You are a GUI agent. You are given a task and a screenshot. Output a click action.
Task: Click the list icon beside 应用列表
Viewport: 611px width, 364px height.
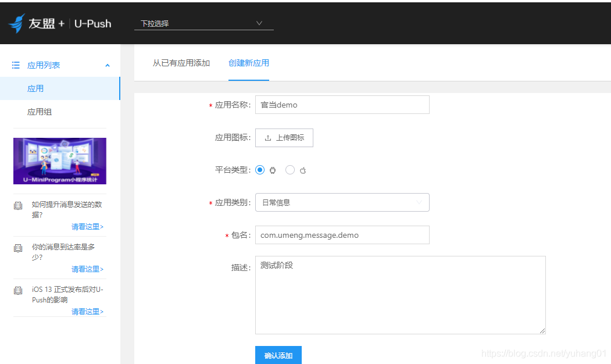point(16,65)
